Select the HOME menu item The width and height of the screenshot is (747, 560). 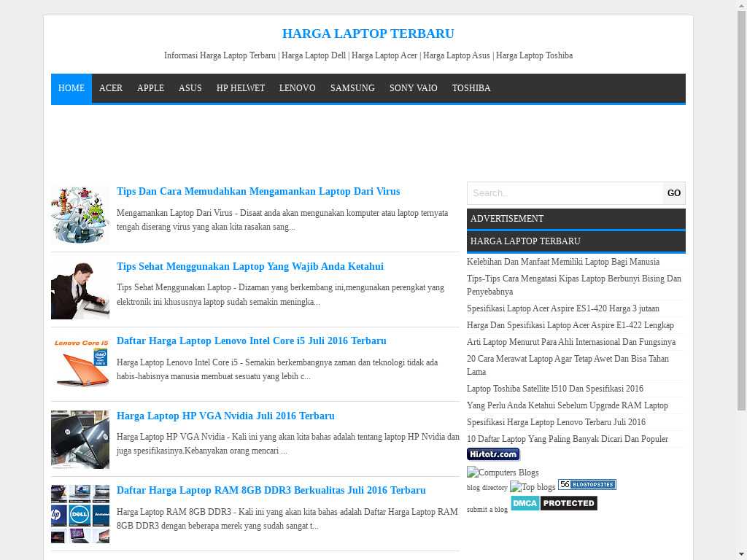click(71, 88)
